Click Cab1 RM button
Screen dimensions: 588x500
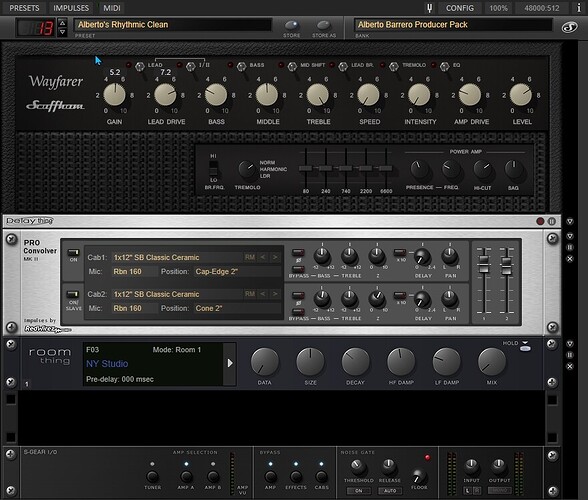pos(250,257)
